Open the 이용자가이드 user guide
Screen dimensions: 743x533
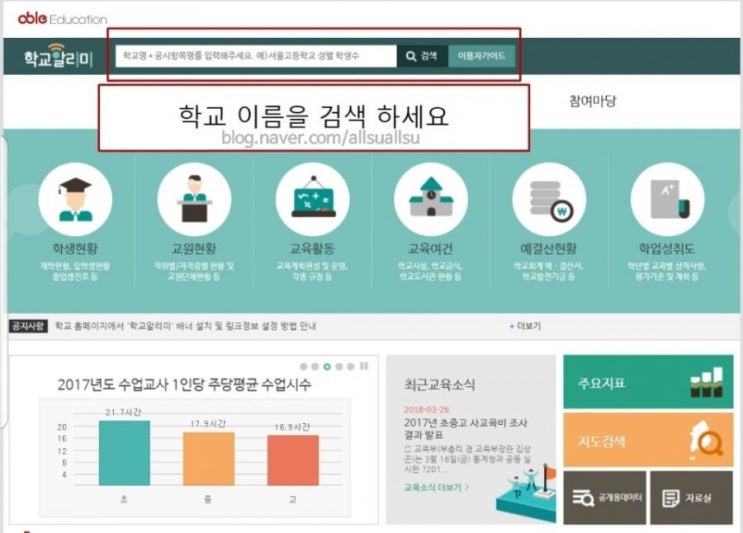point(481,56)
